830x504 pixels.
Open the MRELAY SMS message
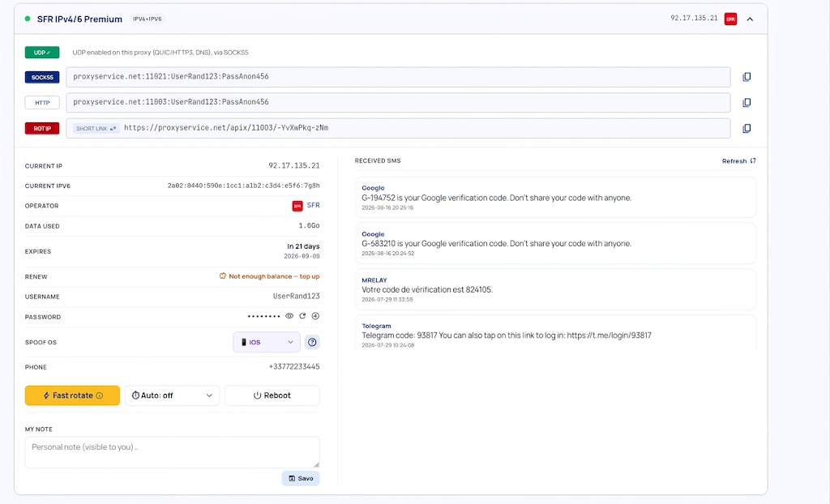tap(555, 289)
